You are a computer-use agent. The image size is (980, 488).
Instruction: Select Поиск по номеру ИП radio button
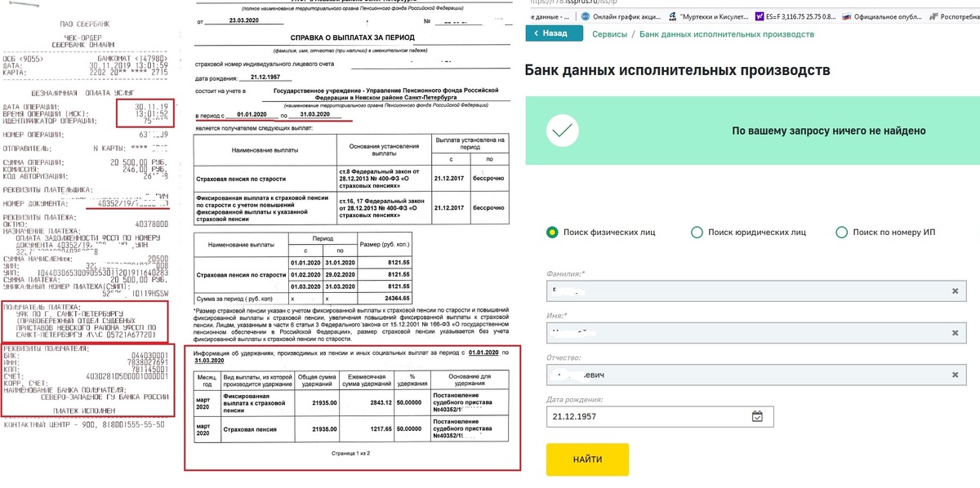pyautogui.click(x=842, y=233)
